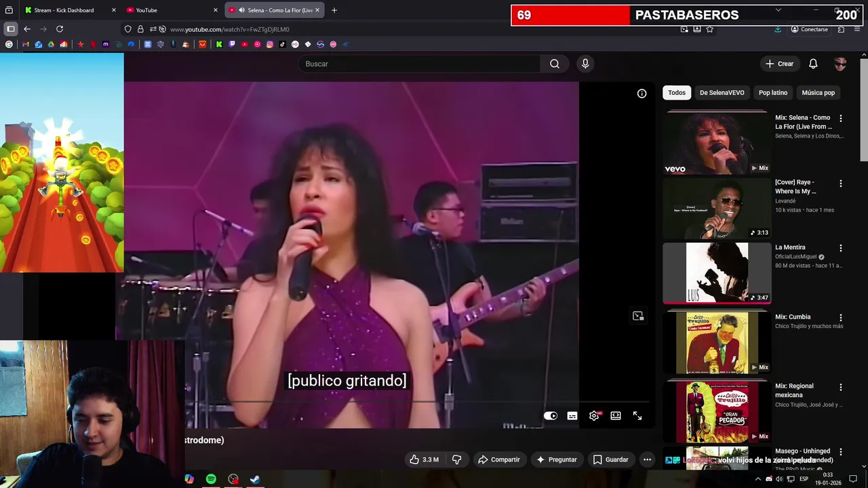
Task: Save the video with the Guardar button
Action: coord(610,460)
